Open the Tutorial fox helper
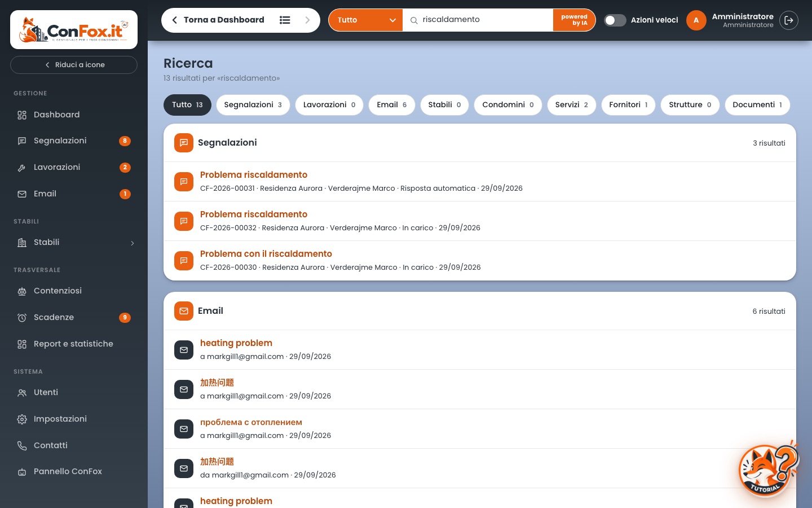This screenshot has width=812, height=508. (x=768, y=469)
